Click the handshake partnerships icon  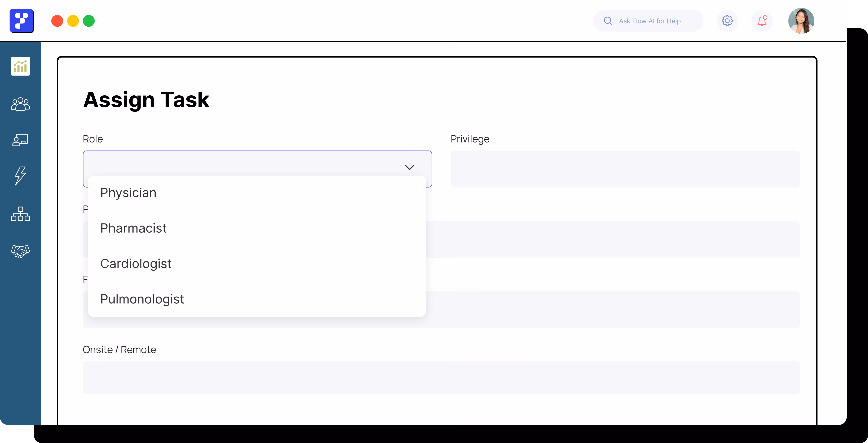[20, 251]
